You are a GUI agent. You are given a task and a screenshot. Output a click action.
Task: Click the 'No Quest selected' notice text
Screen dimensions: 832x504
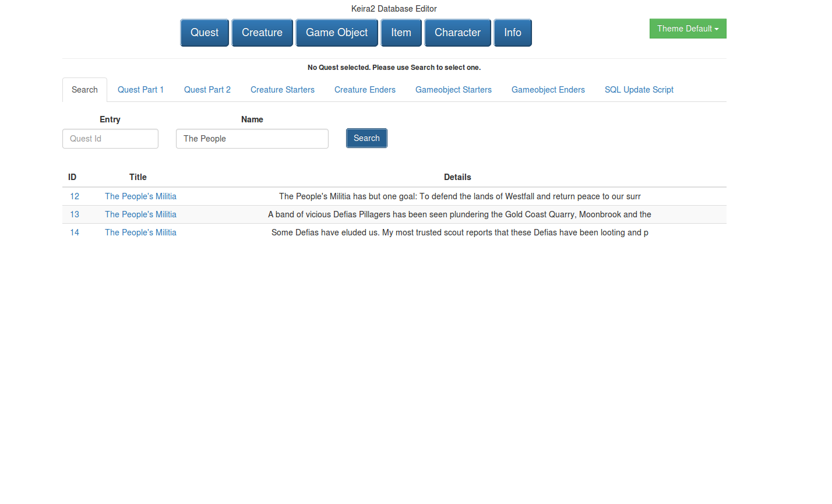[394, 68]
